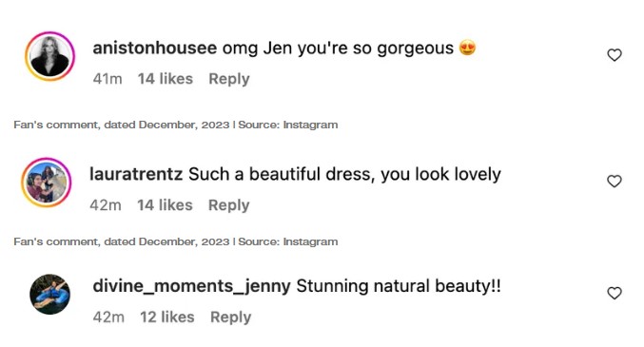
Task: Click the 42m timestamp under lauratrentz
Action: pos(106,205)
